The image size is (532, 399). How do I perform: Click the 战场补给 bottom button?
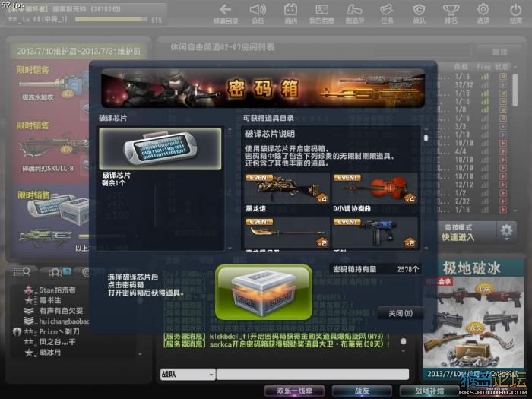[429, 391]
